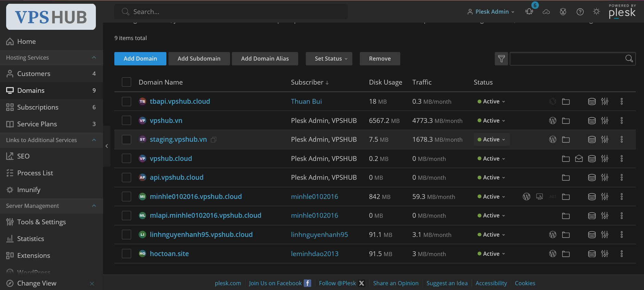644x290 pixels.
Task: Go to Home in sidebar
Action: (51, 41)
